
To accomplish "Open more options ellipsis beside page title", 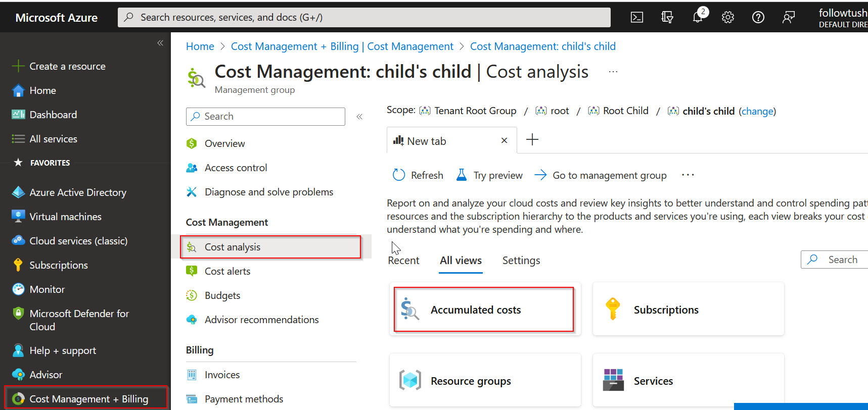I will 613,72.
